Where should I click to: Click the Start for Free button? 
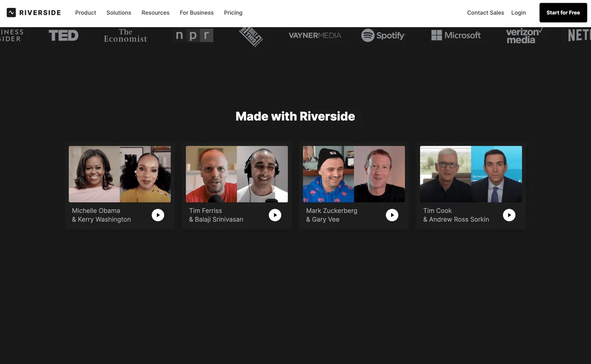(563, 12)
